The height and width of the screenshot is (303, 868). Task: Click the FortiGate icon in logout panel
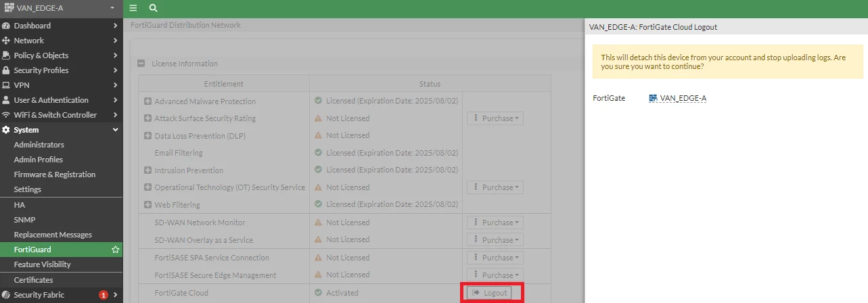coord(654,98)
